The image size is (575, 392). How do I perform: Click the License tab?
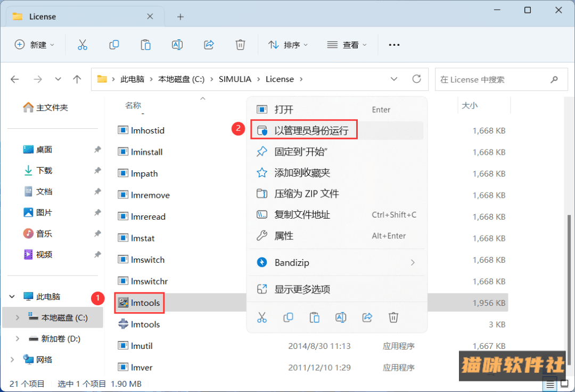85,16
